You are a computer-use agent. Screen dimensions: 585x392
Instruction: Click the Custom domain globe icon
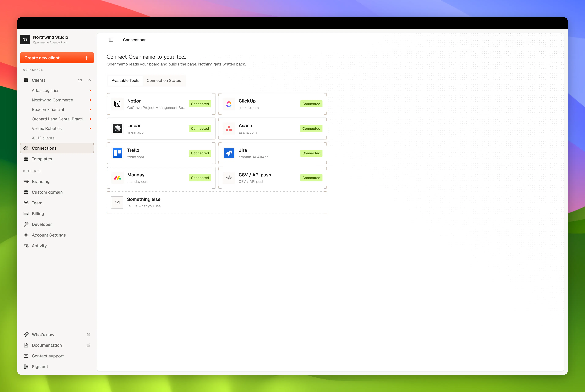(x=26, y=192)
